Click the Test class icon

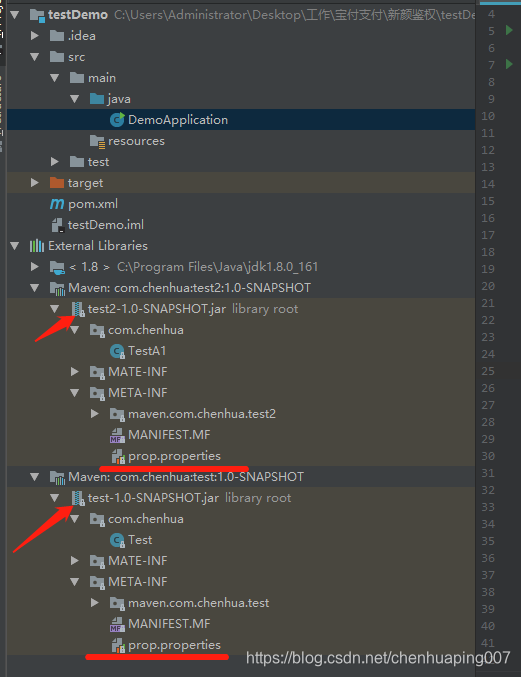tap(117, 540)
